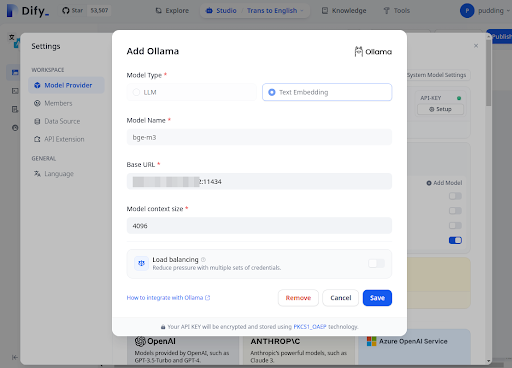Close the Settings panel with X
This screenshot has width=512, height=368.
476,46
